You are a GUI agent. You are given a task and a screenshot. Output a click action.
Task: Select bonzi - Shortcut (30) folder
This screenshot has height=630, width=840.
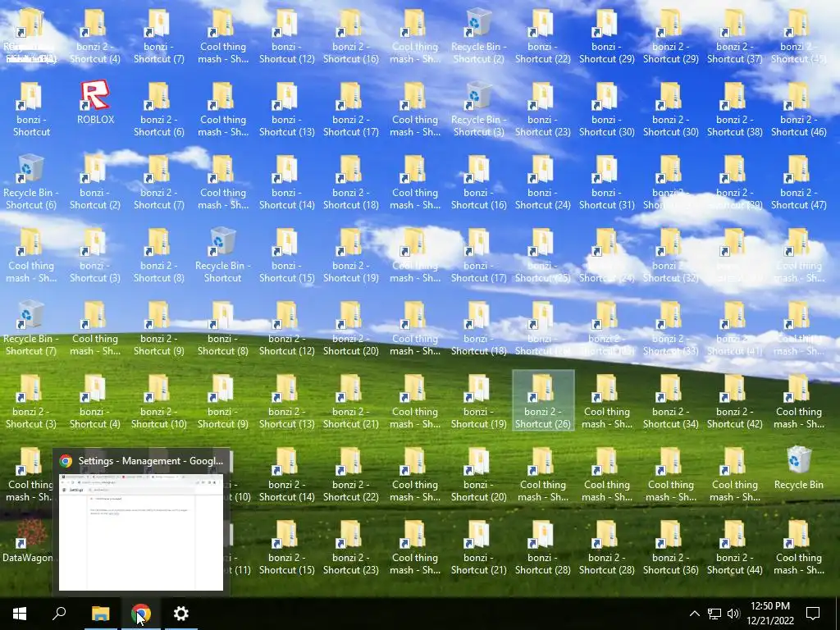[607, 109]
